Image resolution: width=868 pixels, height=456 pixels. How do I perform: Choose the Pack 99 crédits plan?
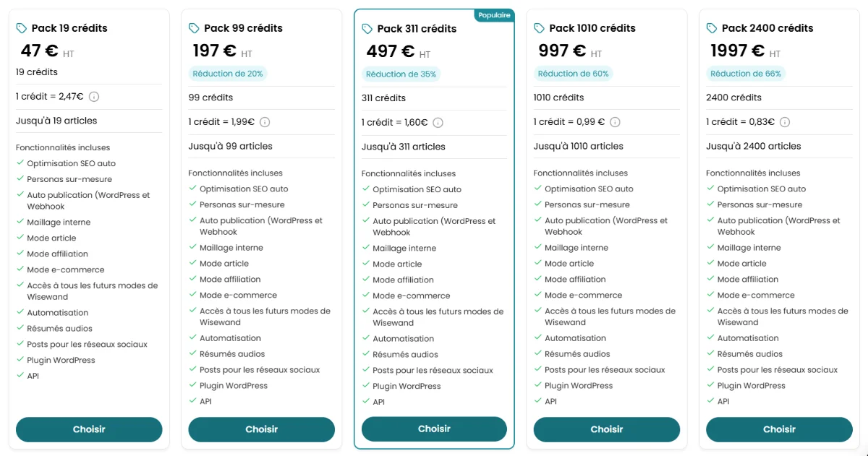261,429
